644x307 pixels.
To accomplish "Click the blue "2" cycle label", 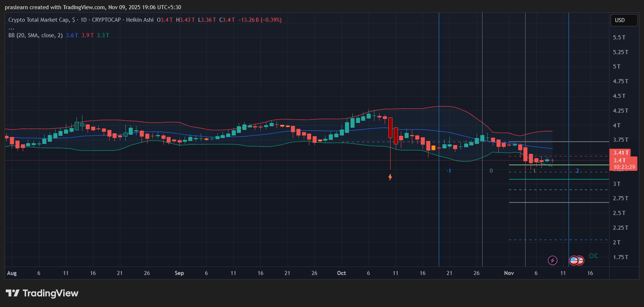I will coord(577,171).
